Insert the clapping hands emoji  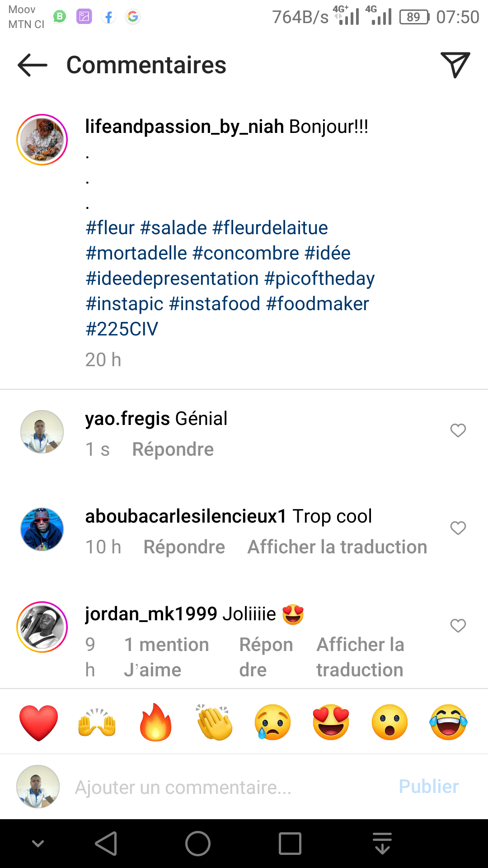click(x=215, y=722)
